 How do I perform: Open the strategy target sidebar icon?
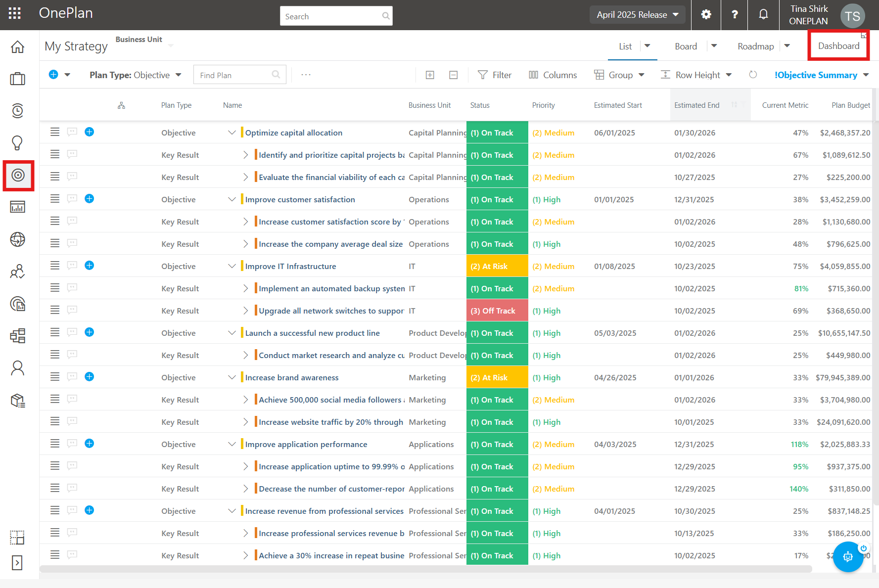tap(18, 175)
